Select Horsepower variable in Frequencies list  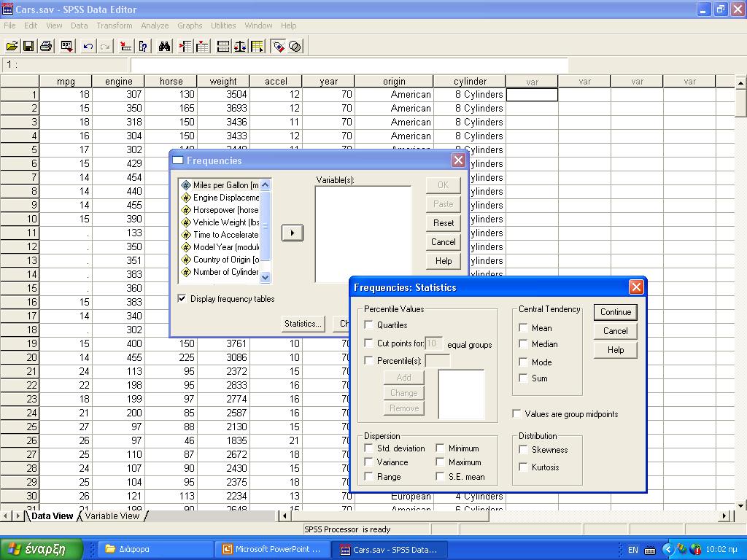tap(220, 210)
